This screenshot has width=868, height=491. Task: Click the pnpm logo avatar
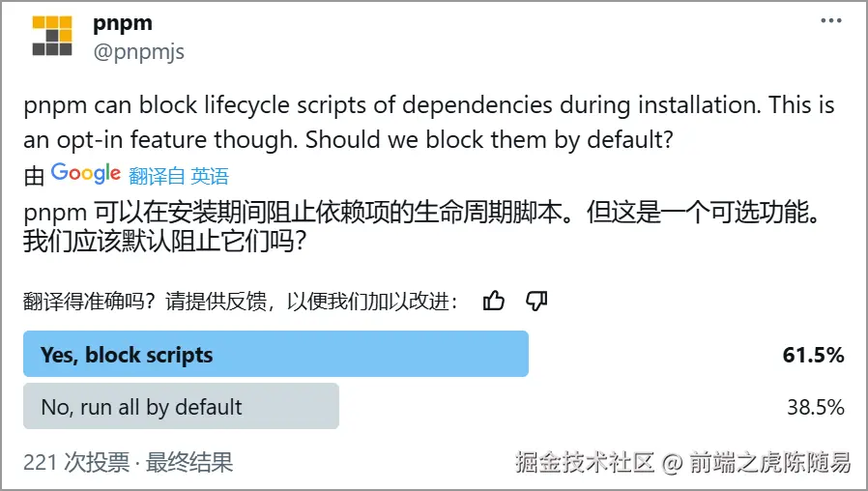click(x=52, y=37)
